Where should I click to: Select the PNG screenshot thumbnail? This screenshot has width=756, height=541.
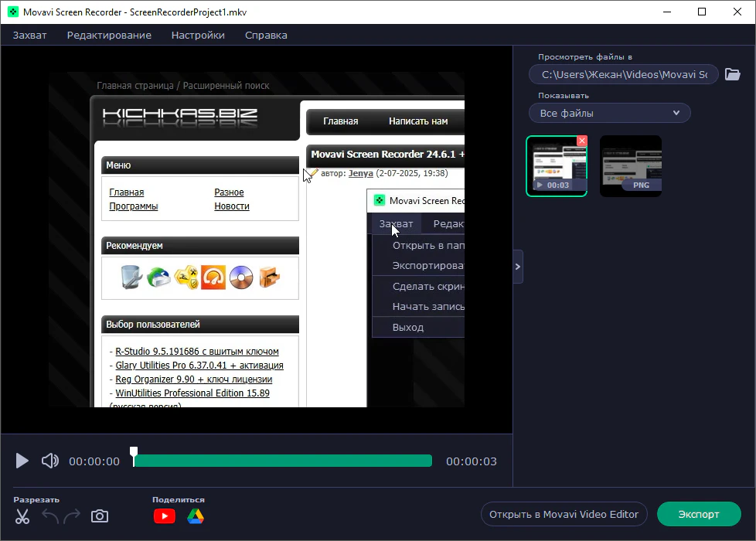pyautogui.click(x=630, y=165)
